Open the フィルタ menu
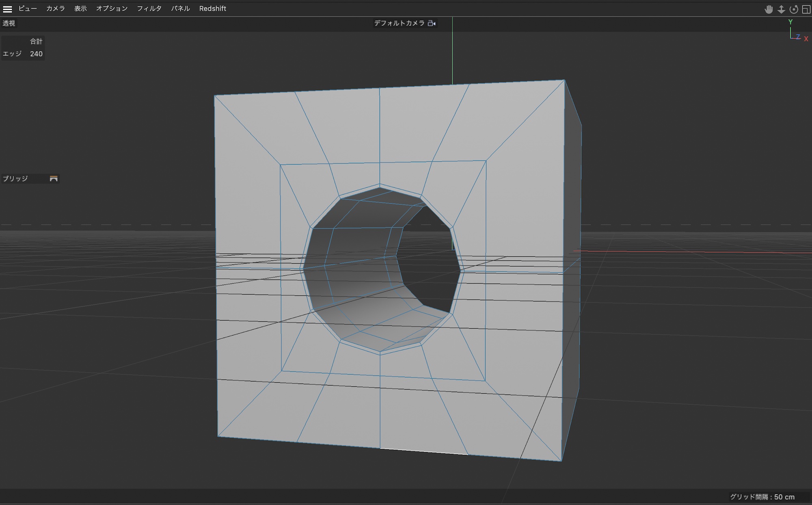Image resolution: width=812 pixels, height=505 pixels. click(149, 9)
